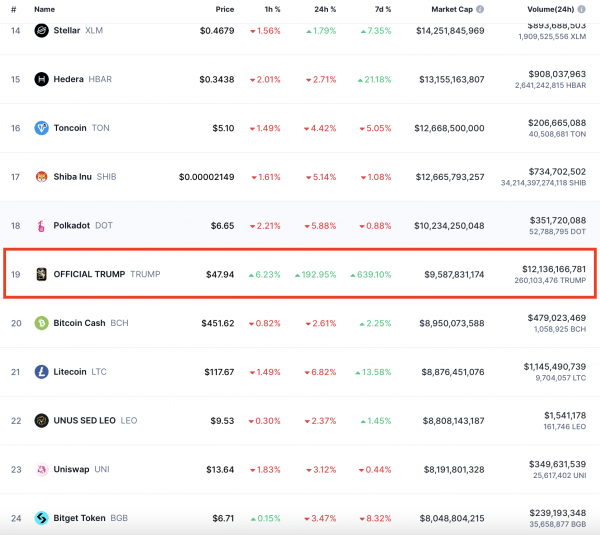Viewport: 600px width, 535px height.
Task: Click the Stellar XLM coin logo
Action: tap(42, 30)
